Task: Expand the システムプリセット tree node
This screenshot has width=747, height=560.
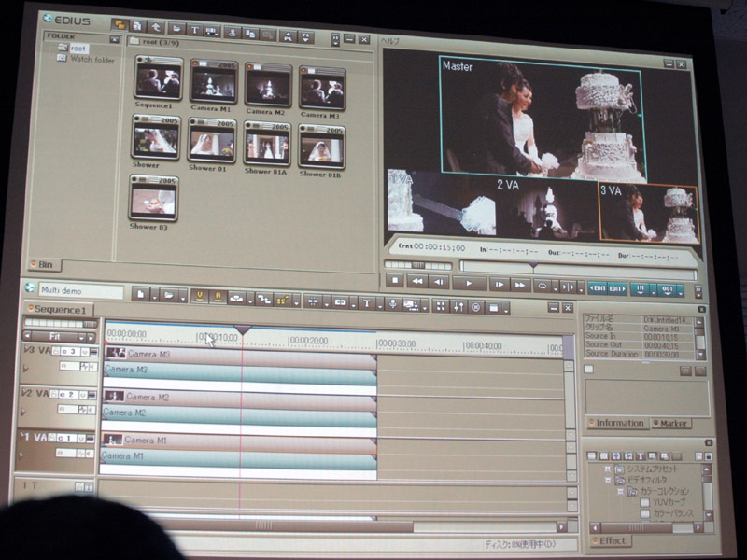Action: pos(608,469)
